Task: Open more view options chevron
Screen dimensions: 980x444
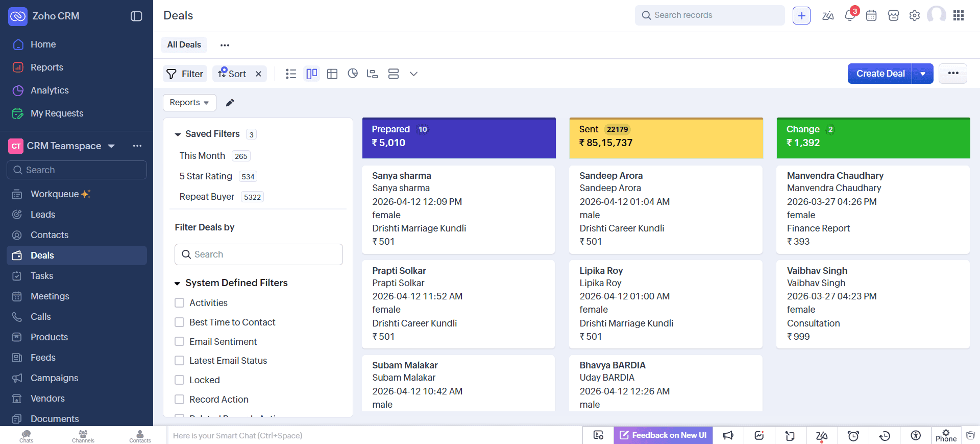Action: (x=414, y=74)
